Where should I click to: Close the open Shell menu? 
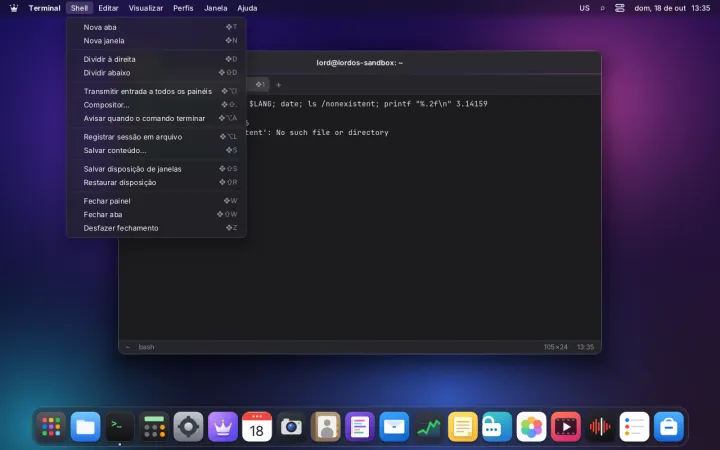tap(79, 8)
